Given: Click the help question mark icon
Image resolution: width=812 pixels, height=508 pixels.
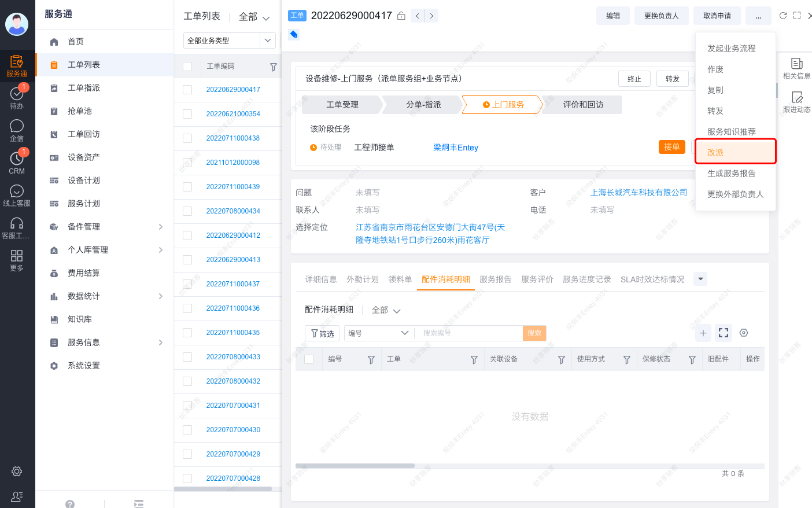Looking at the screenshot, I should [x=70, y=503].
